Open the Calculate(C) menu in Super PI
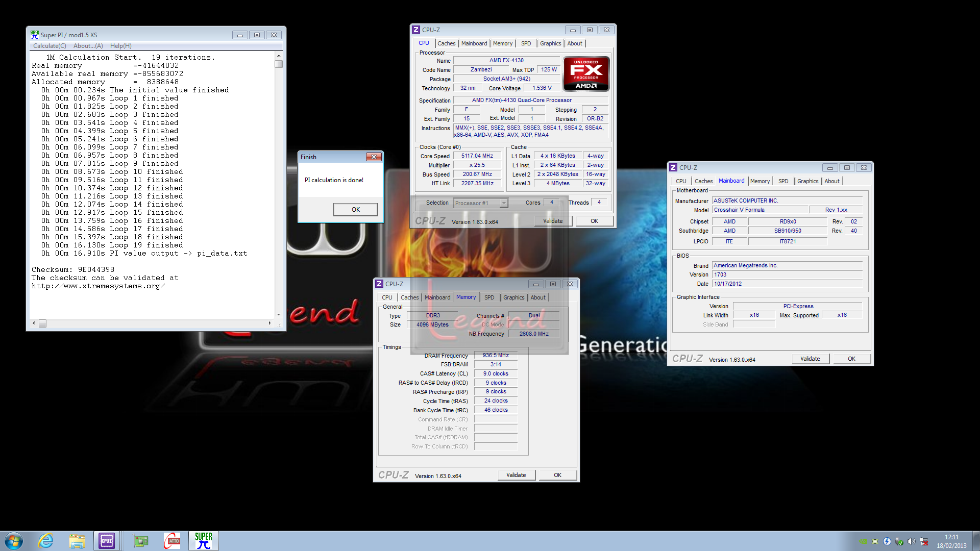The height and width of the screenshot is (551, 980). [x=50, y=46]
